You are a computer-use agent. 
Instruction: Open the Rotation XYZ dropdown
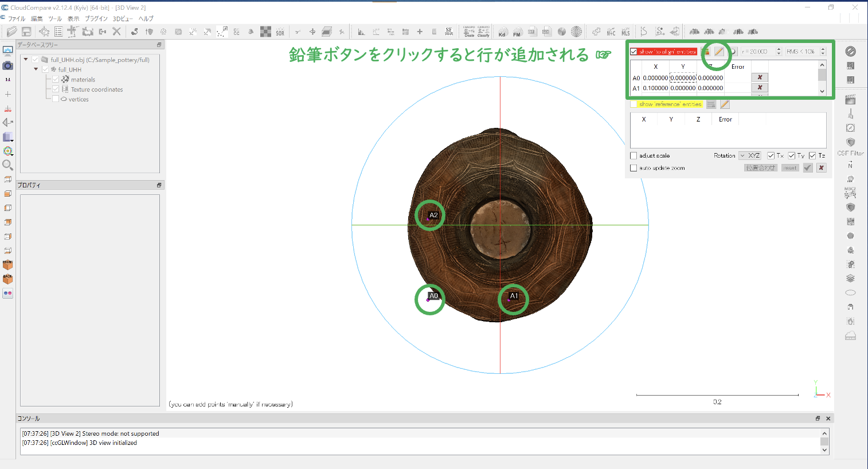click(750, 156)
